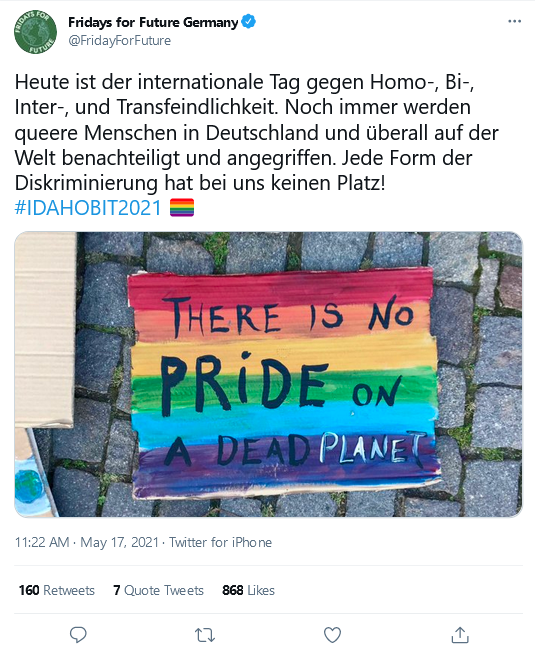Click the small Earth drawing in photo corner
535x653 pixels.
point(28,486)
